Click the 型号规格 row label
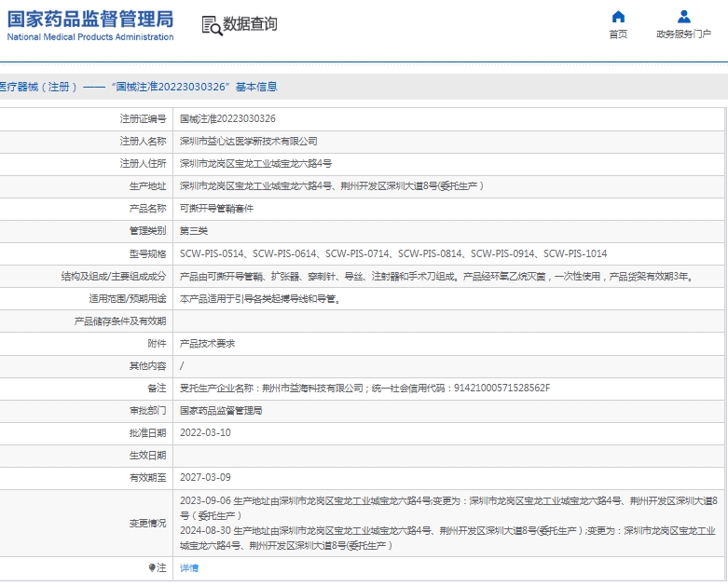The height and width of the screenshot is (587, 728). tap(147, 253)
